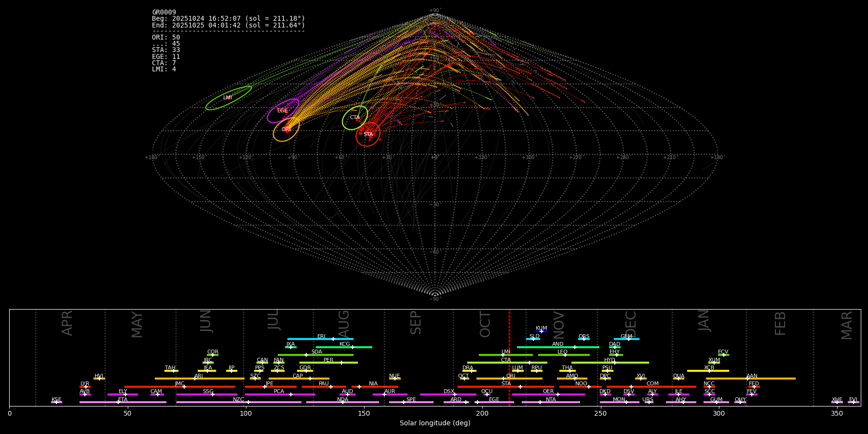Click the +90 north pole label on map

(434, 10)
